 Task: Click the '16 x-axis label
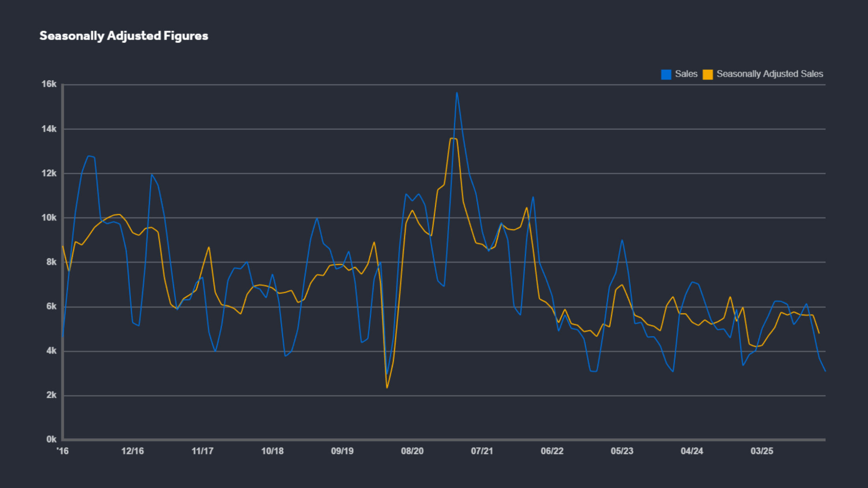click(62, 451)
